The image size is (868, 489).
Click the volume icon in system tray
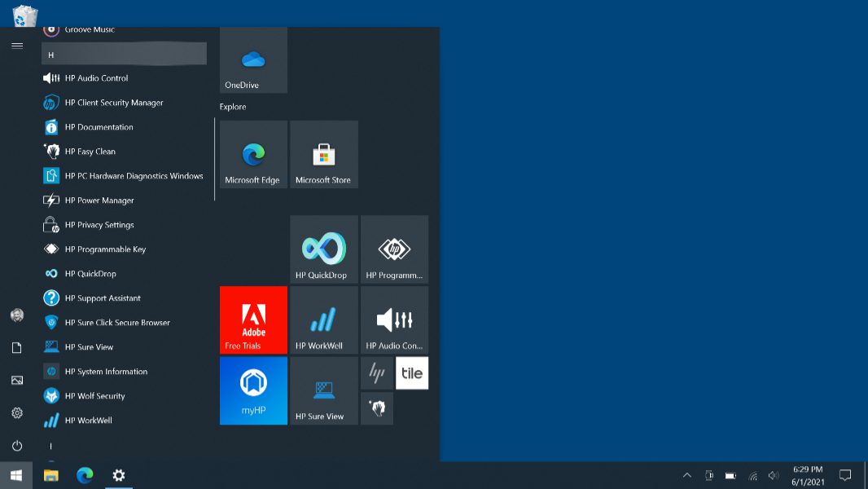tap(774, 475)
